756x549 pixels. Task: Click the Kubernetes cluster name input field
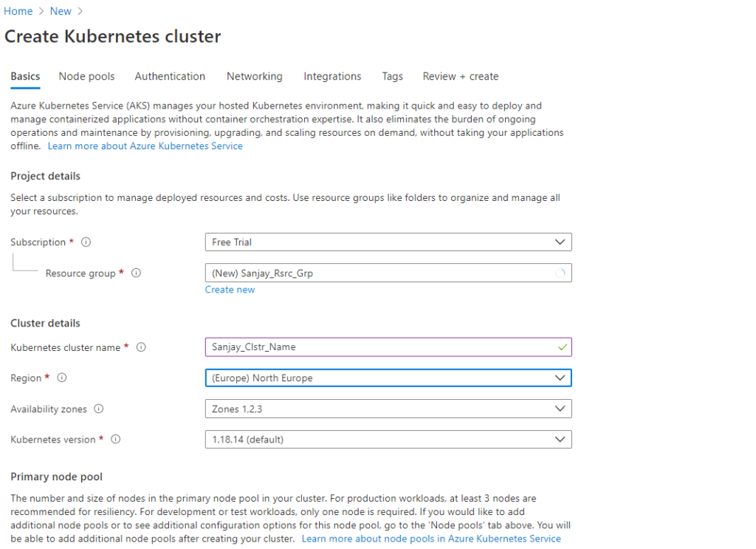pos(388,347)
